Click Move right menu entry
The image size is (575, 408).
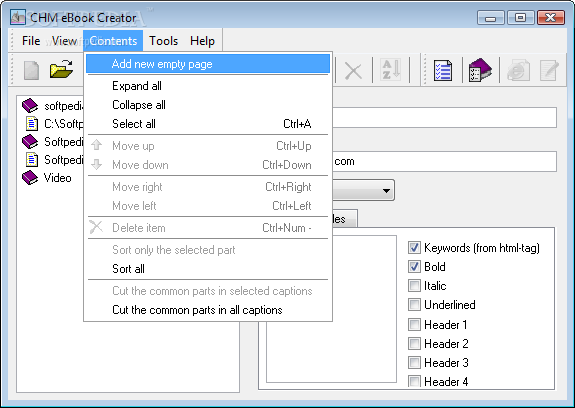point(208,187)
